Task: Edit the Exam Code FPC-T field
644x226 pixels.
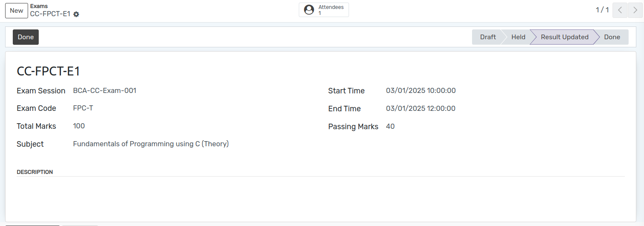Action: (83, 108)
